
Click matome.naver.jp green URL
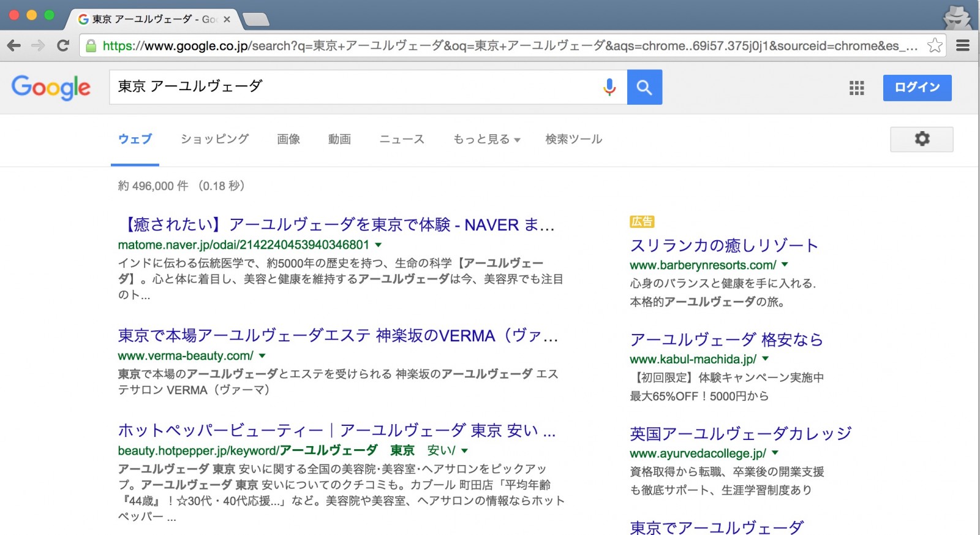(x=244, y=245)
